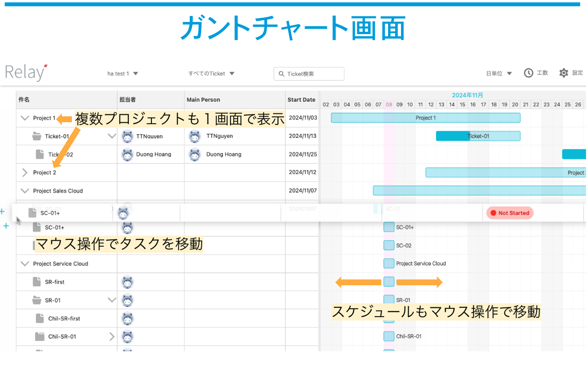This screenshot has width=588, height=392.
Task: Open the すべてのTicket filter dropdown
Action: pos(211,74)
